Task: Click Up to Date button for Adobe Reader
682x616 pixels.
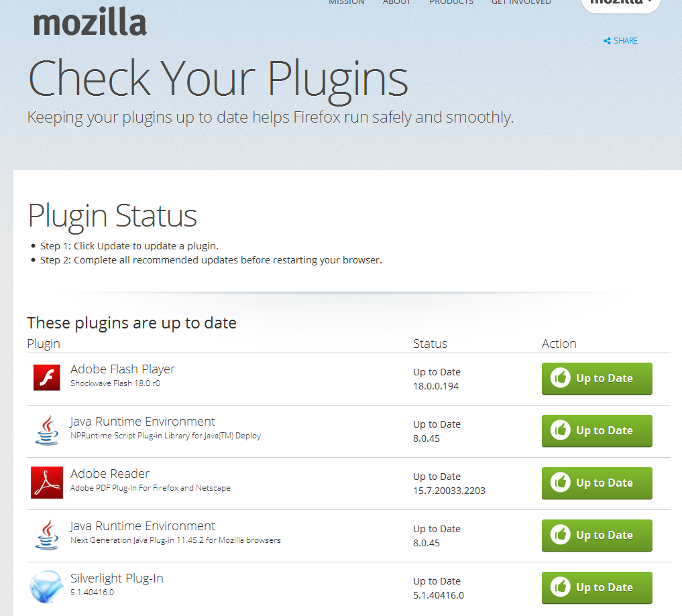Action: click(x=597, y=483)
